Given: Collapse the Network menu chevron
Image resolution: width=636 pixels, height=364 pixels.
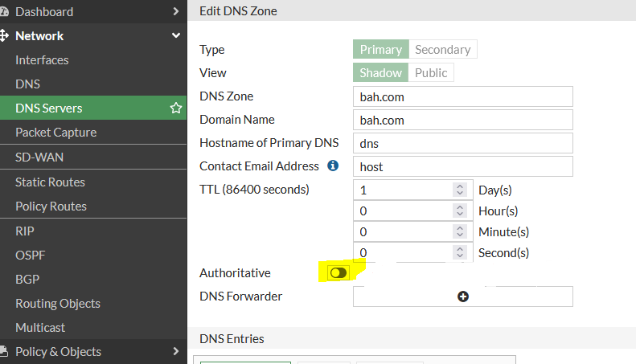Looking at the screenshot, I should [x=175, y=35].
